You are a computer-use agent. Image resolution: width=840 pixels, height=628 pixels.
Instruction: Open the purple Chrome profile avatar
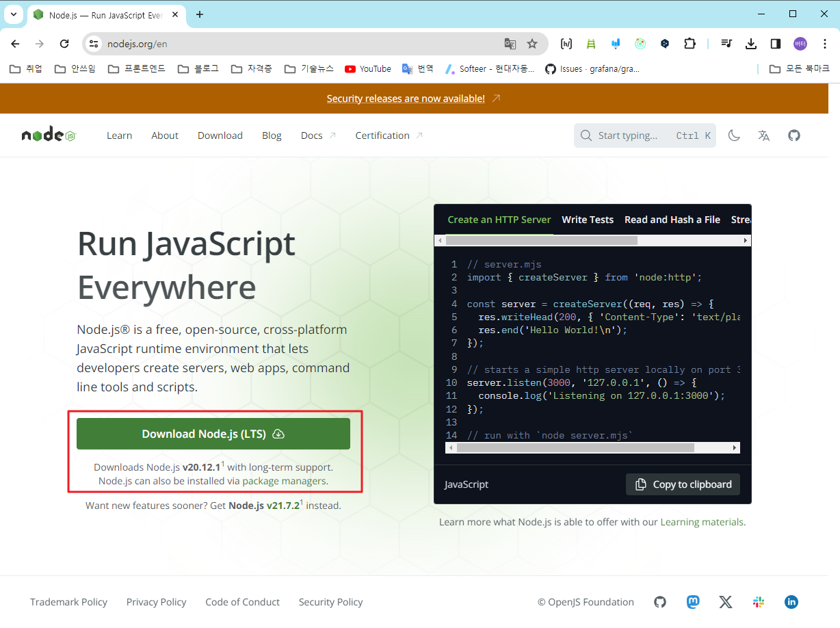[800, 44]
